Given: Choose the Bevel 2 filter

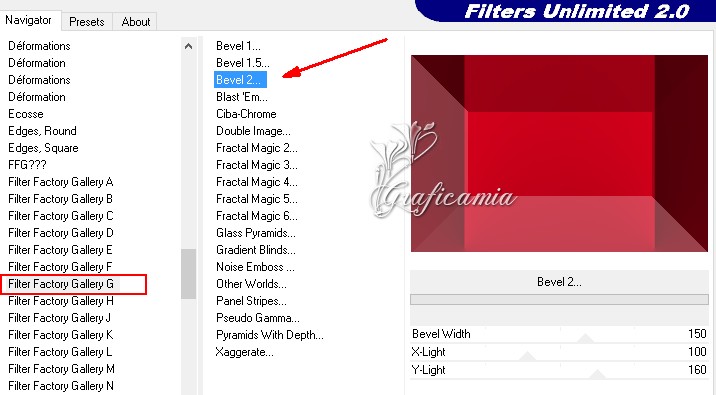Looking at the screenshot, I should tap(240, 80).
